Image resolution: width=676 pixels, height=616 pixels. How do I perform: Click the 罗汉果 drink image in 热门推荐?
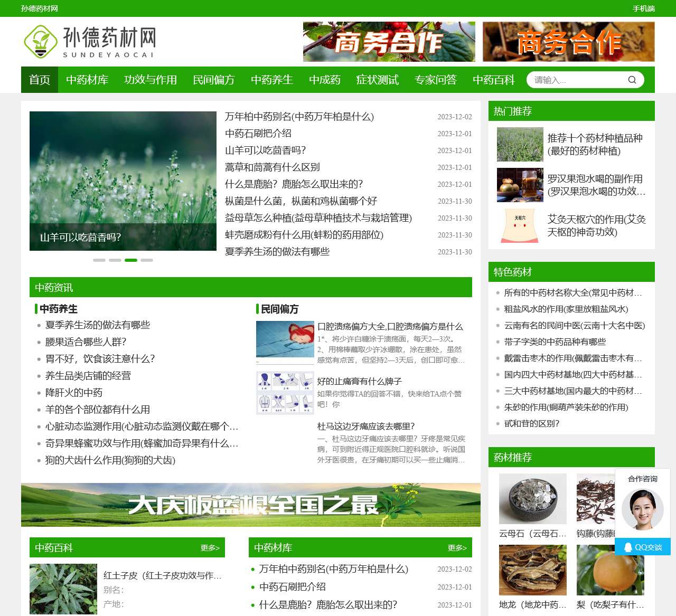520,185
